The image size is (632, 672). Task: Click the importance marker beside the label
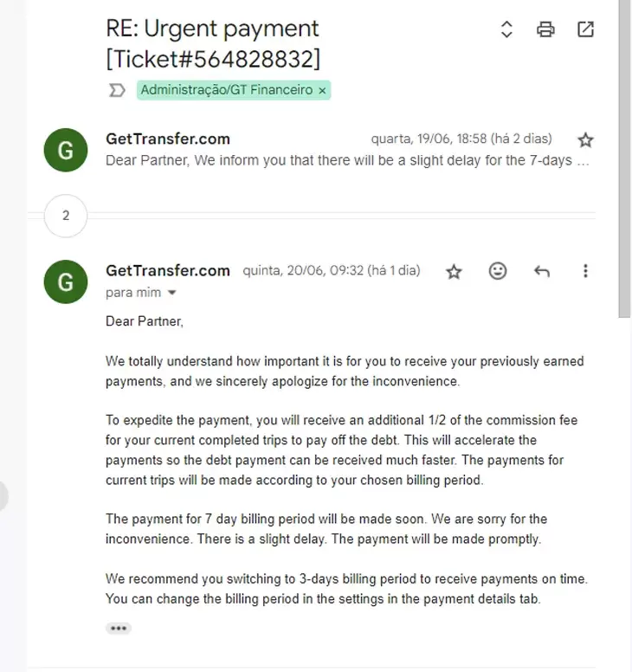[x=117, y=90]
